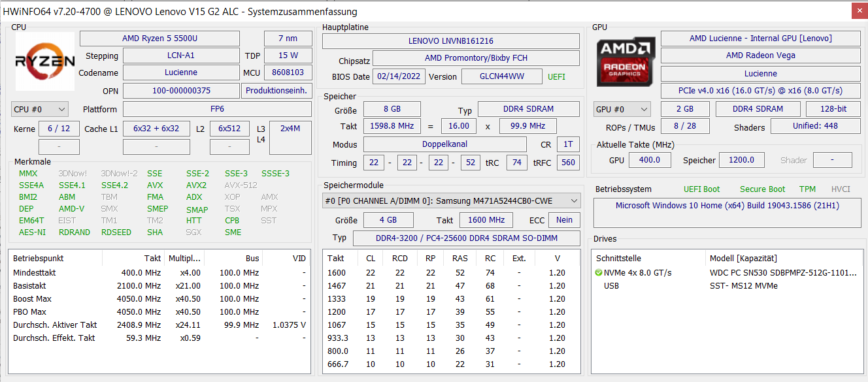The width and height of the screenshot is (868, 382).
Task: Click the PCIe v4.0 x16 bus info field
Action: (761, 91)
